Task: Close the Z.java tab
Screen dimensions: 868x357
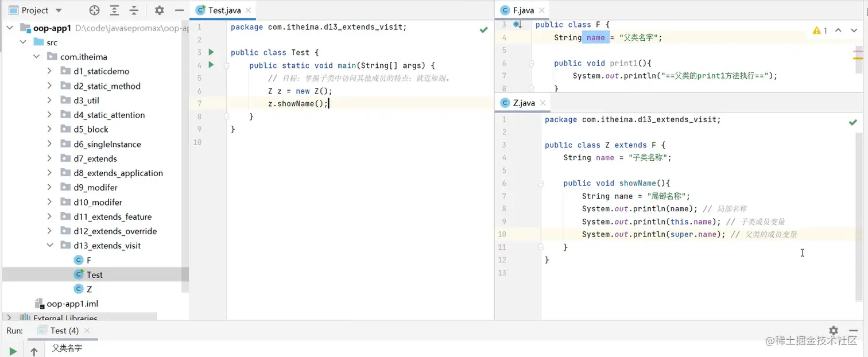Action: (x=542, y=103)
